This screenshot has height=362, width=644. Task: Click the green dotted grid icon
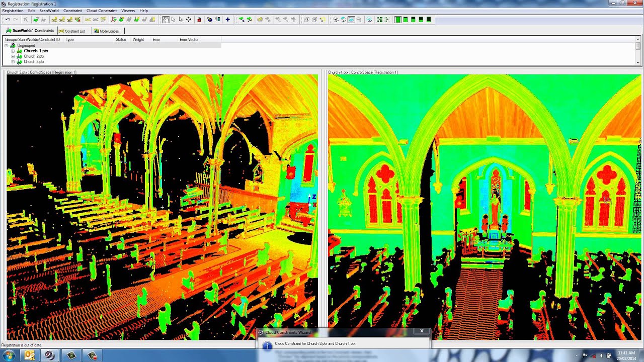(x=379, y=20)
